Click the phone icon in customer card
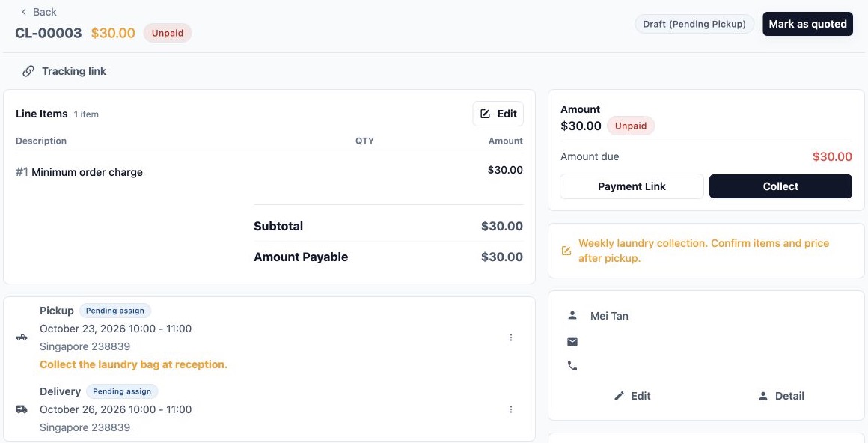The image size is (868, 443). tap(572, 366)
